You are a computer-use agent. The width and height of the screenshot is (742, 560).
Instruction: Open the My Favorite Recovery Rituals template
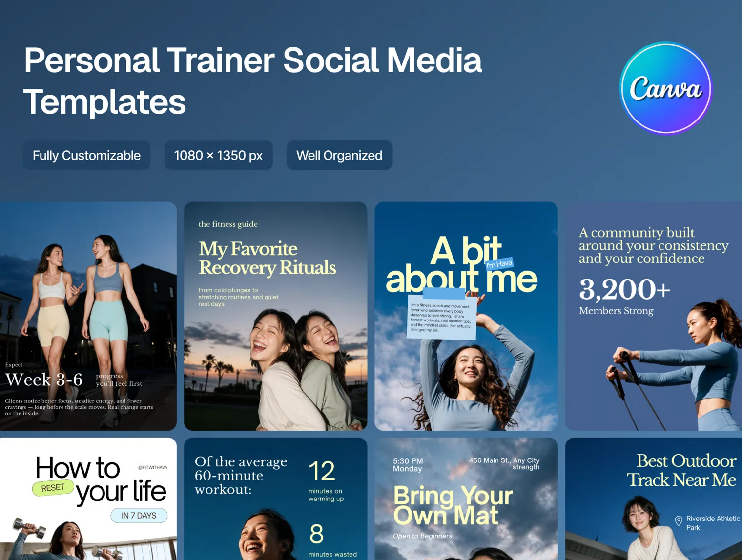[275, 316]
